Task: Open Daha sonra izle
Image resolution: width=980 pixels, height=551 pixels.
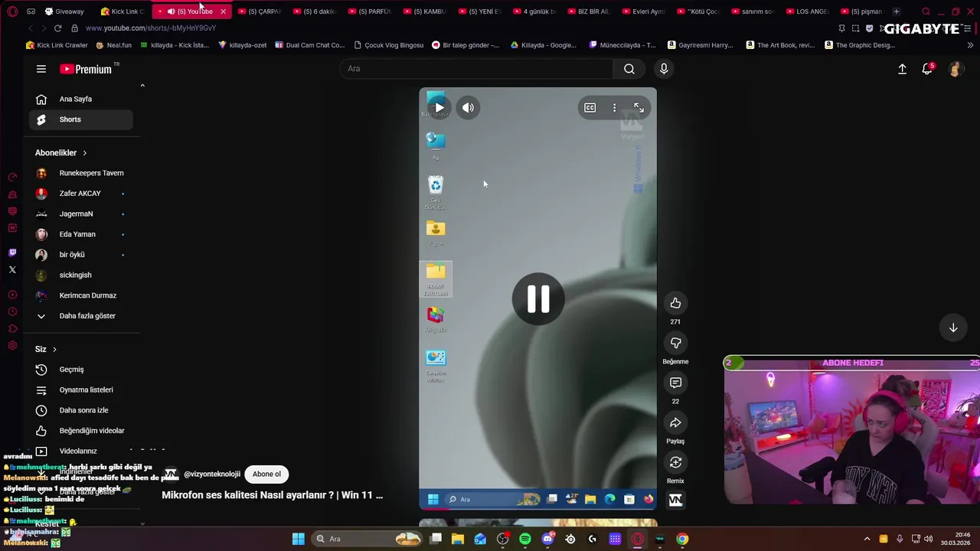Action: click(x=81, y=410)
